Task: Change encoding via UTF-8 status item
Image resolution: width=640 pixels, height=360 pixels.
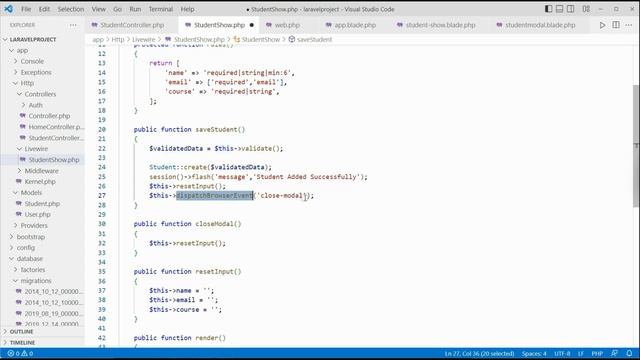Action: pyautogui.click(x=562, y=353)
